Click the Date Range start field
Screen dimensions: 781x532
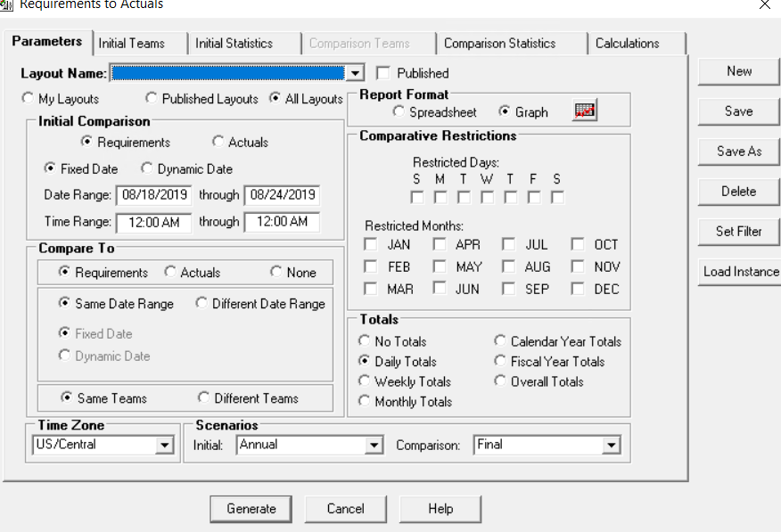tap(152, 195)
